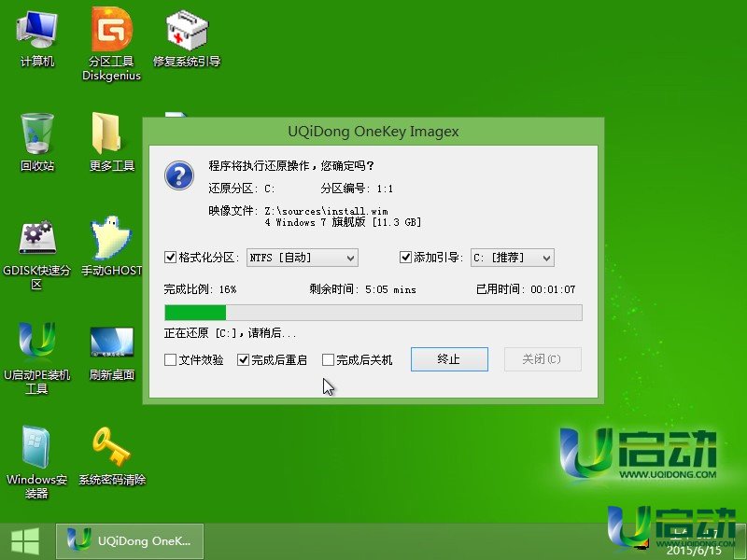Click the green restore progress bar
Screen dimensions: 747x560
point(373,313)
